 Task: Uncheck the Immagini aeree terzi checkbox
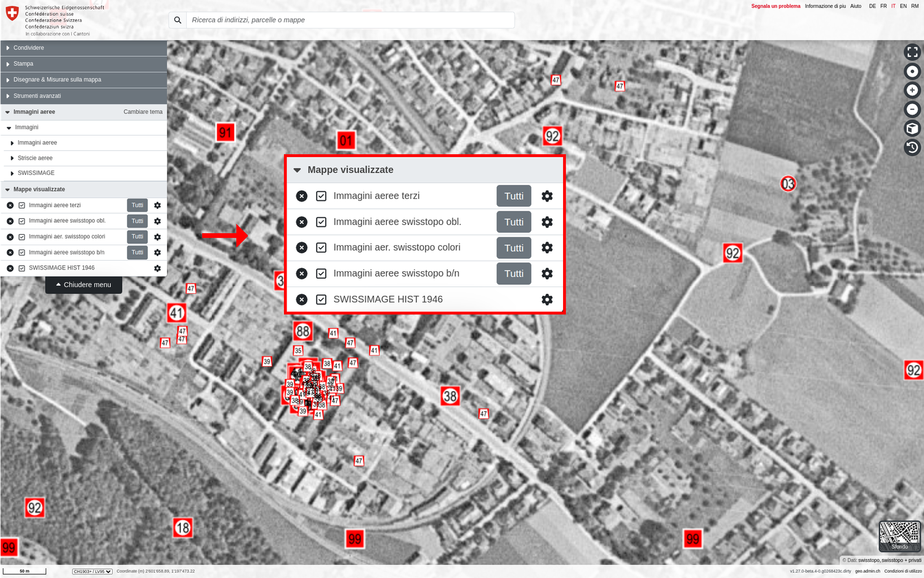click(321, 195)
